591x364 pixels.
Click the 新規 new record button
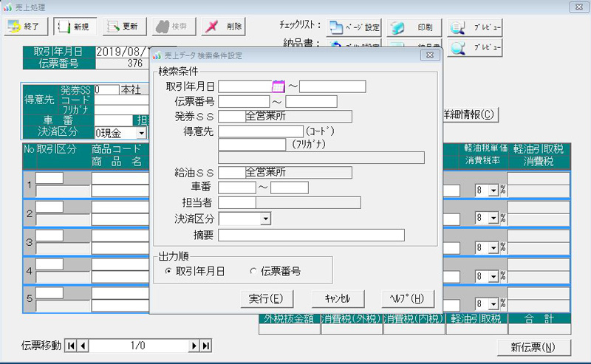pos(74,27)
